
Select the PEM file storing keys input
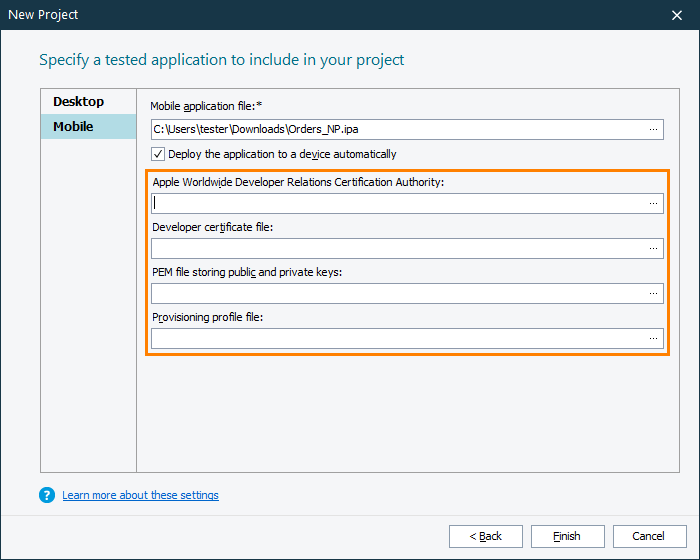pyautogui.click(x=397, y=293)
